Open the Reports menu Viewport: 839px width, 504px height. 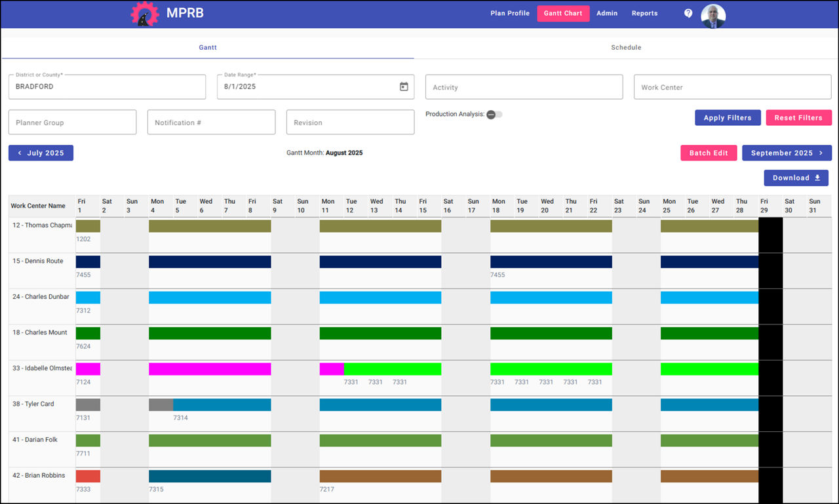[644, 13]
